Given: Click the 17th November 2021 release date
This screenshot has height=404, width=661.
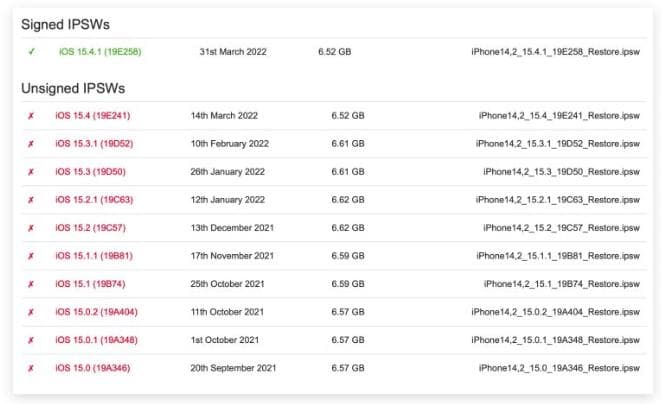Looking at the screenshot, I should pyautogui.click(x=232, y=256).
